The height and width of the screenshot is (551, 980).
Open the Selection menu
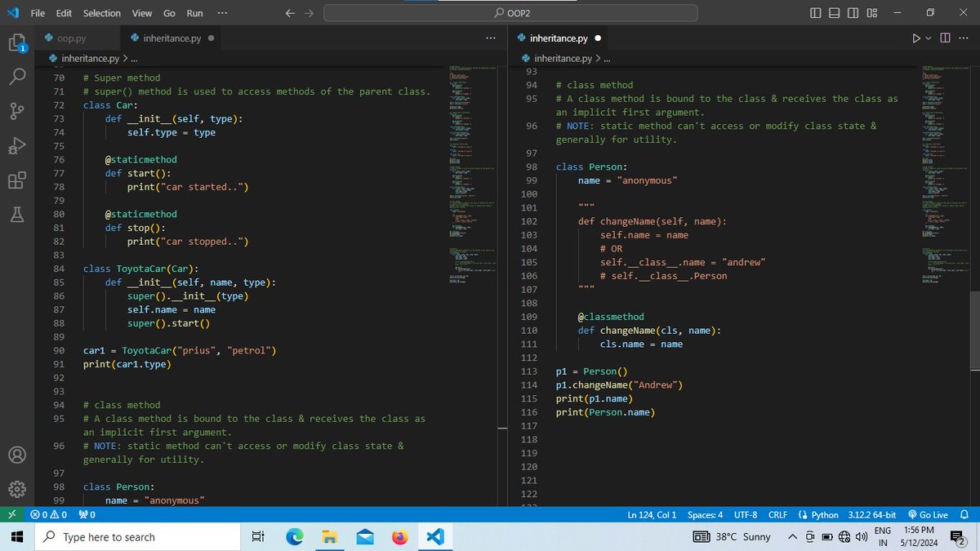[102, 13]
